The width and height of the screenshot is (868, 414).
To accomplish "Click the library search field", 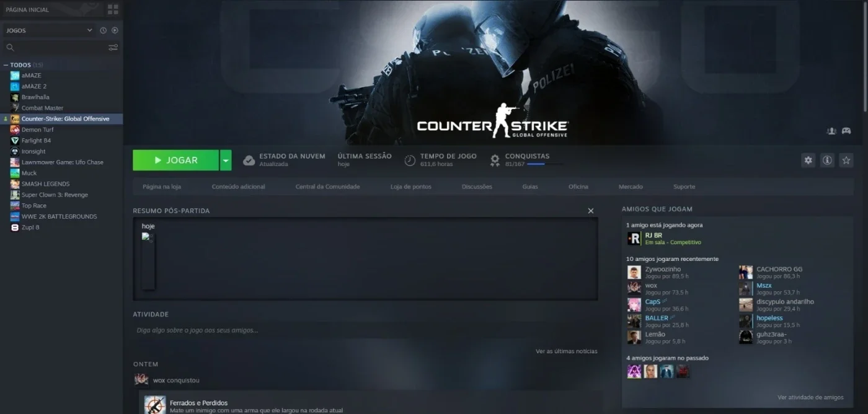I will [61, 48].
